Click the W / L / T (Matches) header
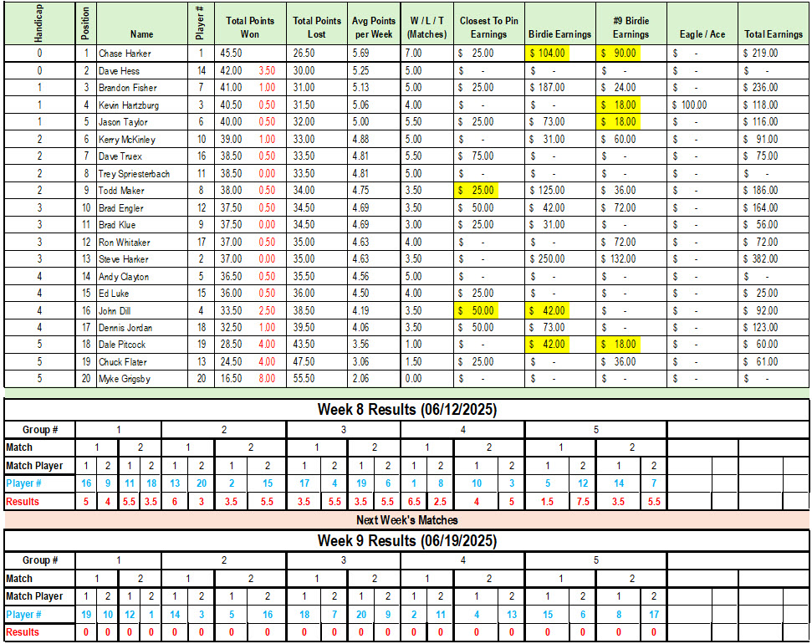The image size is (812, 644). coord(427,28)
